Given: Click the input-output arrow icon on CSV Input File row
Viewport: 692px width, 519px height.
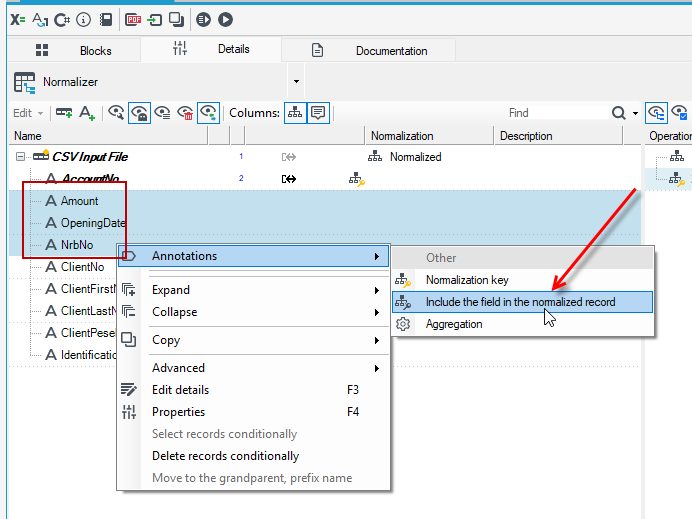Looking at the screenshot, I should (289, 157).
